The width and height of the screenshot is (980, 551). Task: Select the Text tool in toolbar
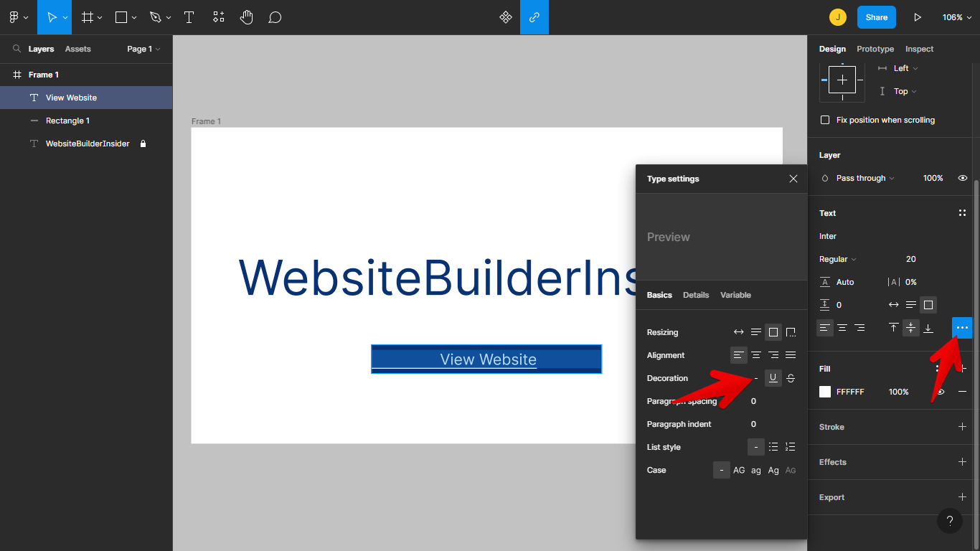click(189, 17)
